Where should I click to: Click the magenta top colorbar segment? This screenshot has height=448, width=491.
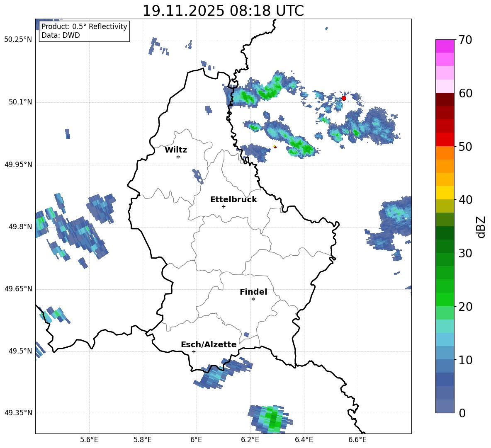[445, 46]
